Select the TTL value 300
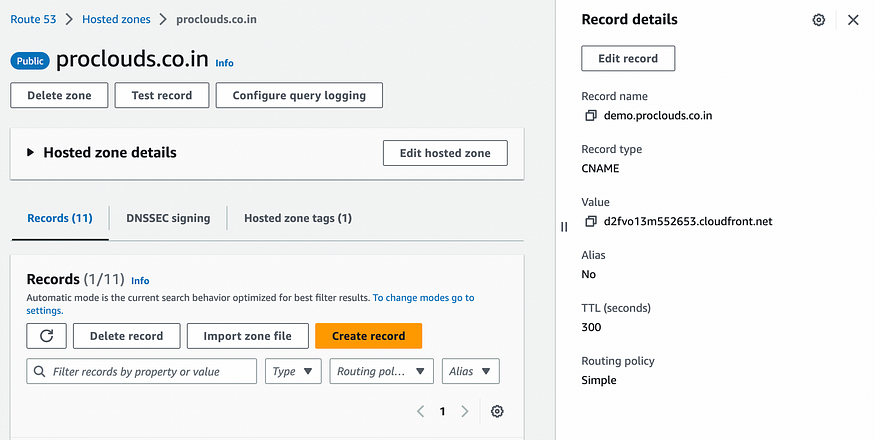Screen dimensions: 875x440 coord(591,327)
